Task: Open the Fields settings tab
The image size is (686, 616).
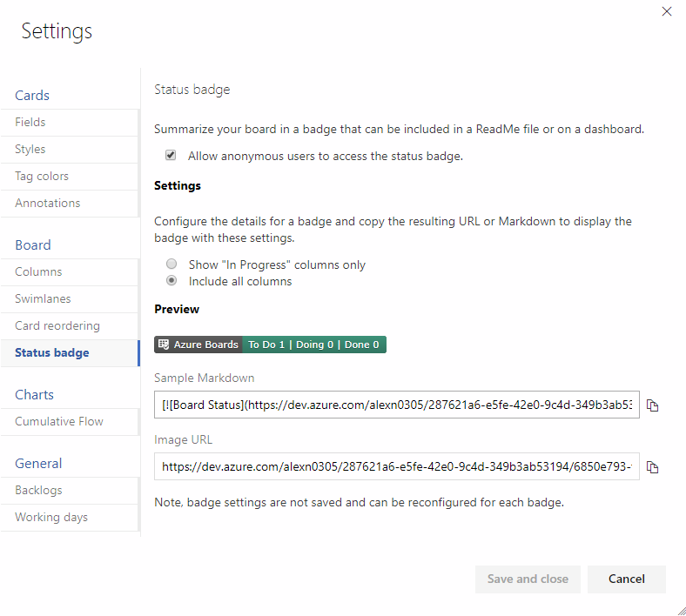Action: point(30,123)
